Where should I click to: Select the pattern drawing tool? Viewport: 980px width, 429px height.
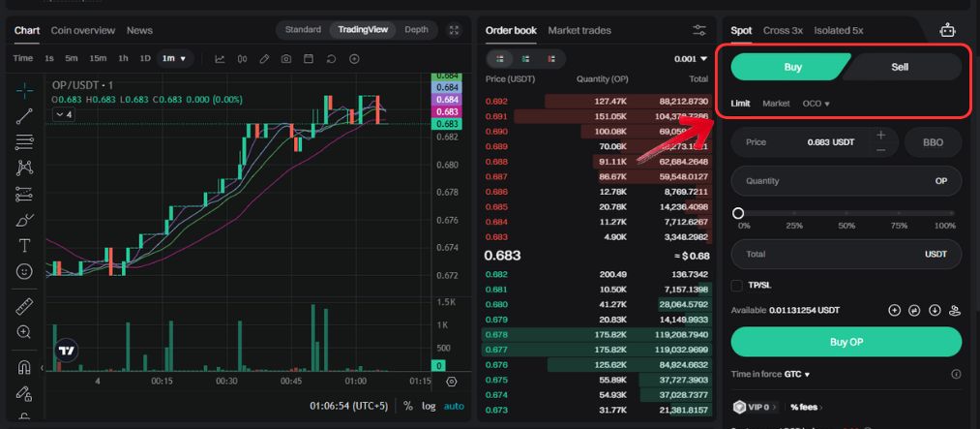24,168
